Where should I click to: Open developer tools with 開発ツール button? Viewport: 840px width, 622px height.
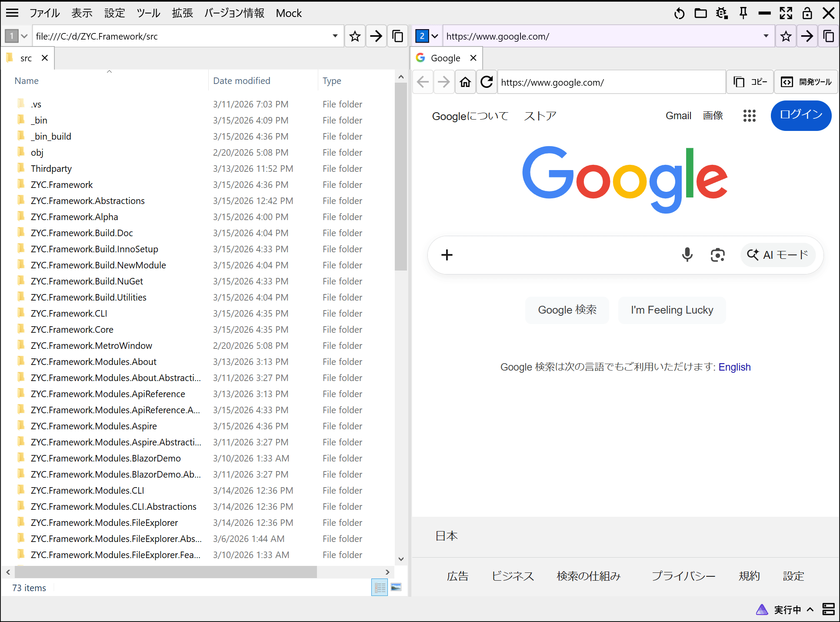coord(806,82)
